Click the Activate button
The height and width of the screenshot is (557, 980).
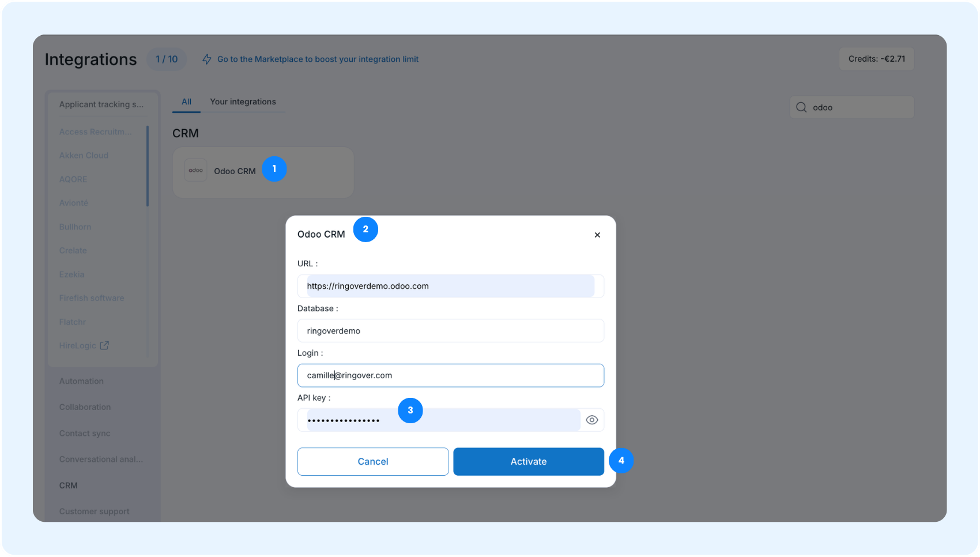tap(529, 461)
